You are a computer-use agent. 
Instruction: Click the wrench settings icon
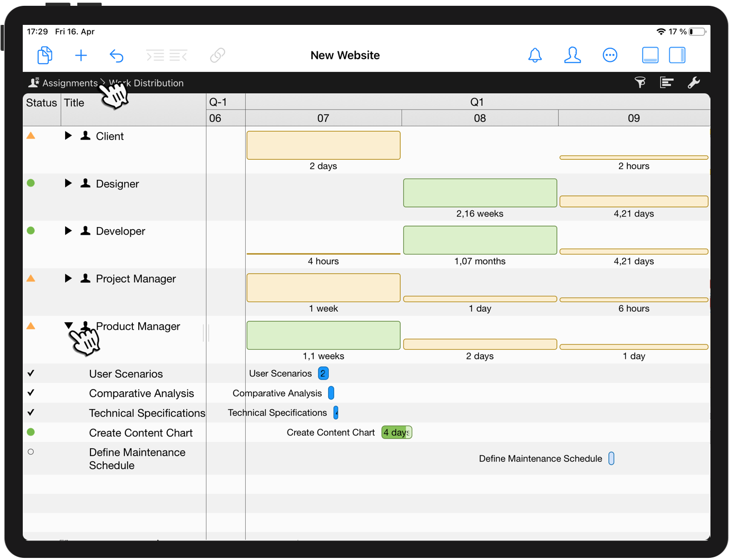tap(695, 83)
